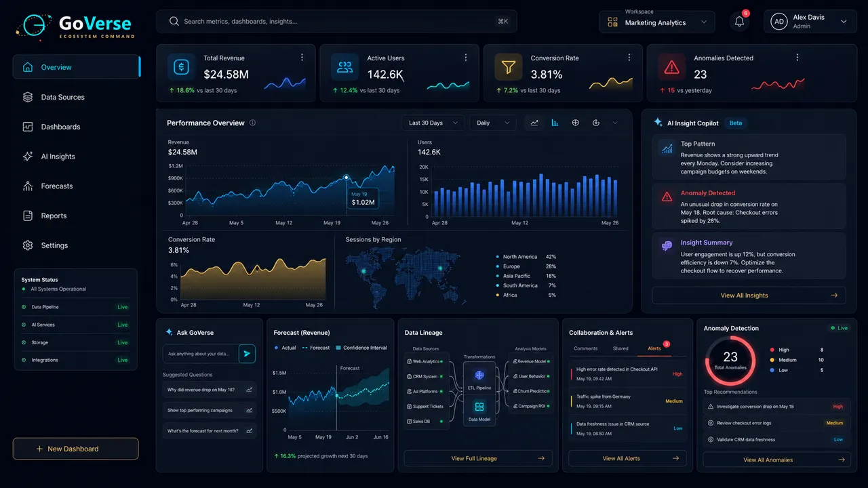Click the Ask GoVerse send button
868x488 pixels.
(248, 353)
